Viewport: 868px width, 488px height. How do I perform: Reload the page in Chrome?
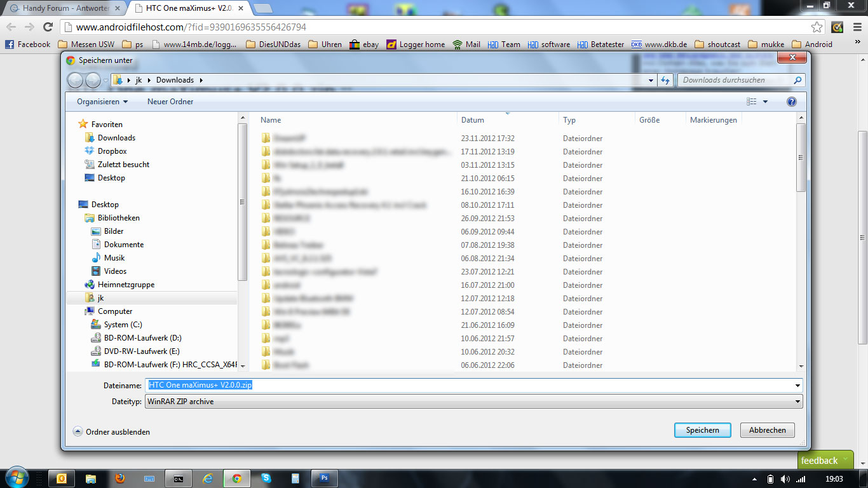[x=48, y=27]
